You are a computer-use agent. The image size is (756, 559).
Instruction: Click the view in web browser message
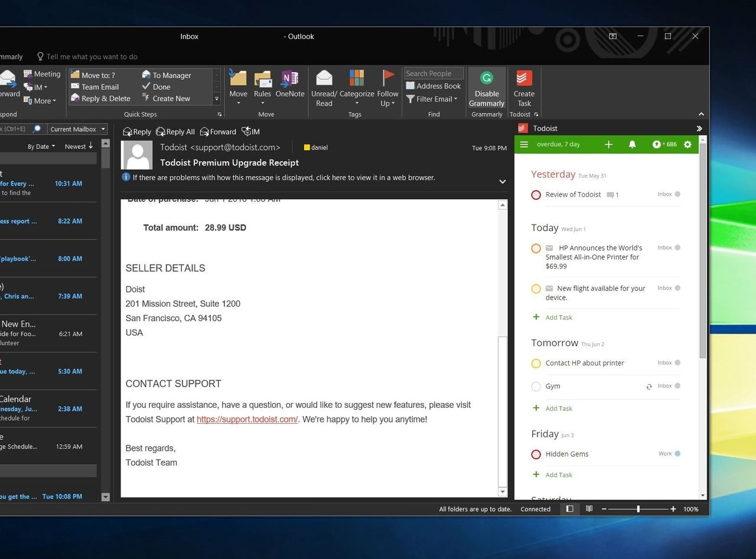pos(283,177)
